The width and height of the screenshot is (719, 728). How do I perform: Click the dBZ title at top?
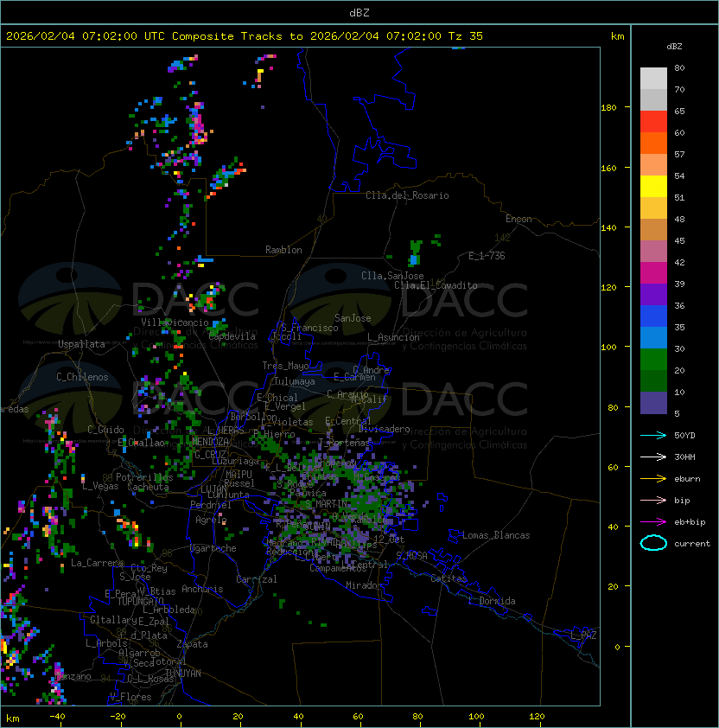point(359,12)
